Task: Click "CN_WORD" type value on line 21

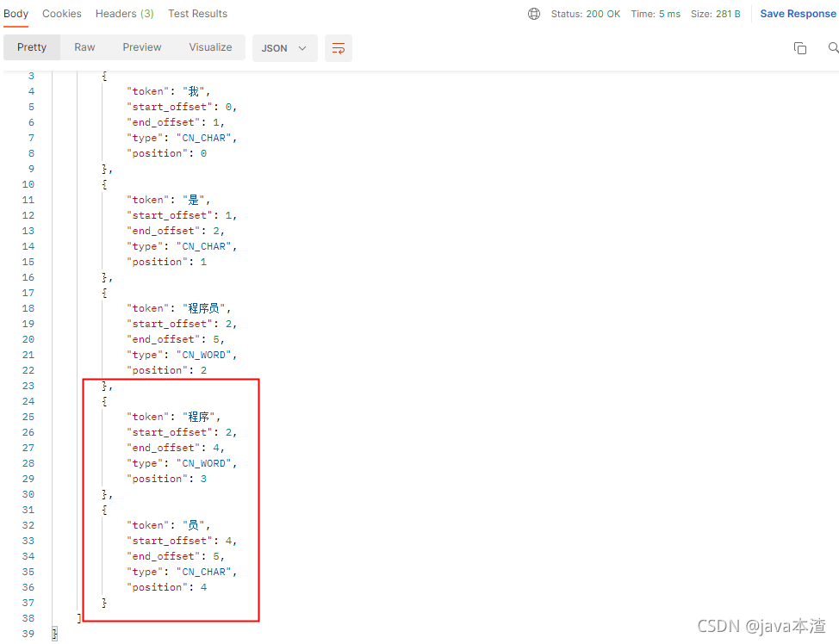Action: tap(204, 356)
